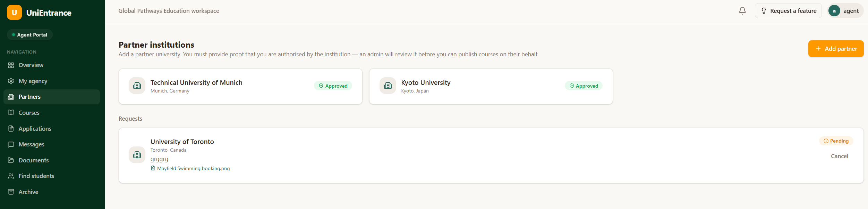Click shield icon in Munich Approved badge
The height and width of the screenshot is (209, 868).
(x=321, y=86)
